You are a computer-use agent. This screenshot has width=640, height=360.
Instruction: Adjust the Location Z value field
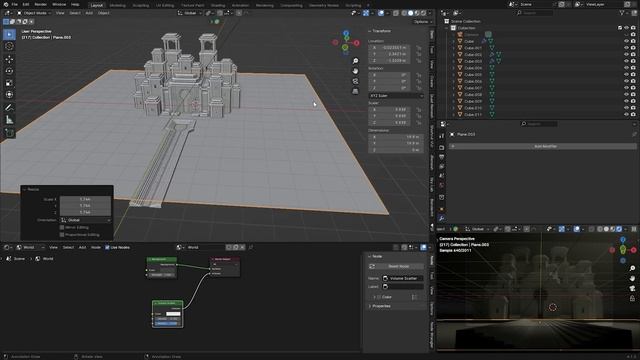pos(390,61)
